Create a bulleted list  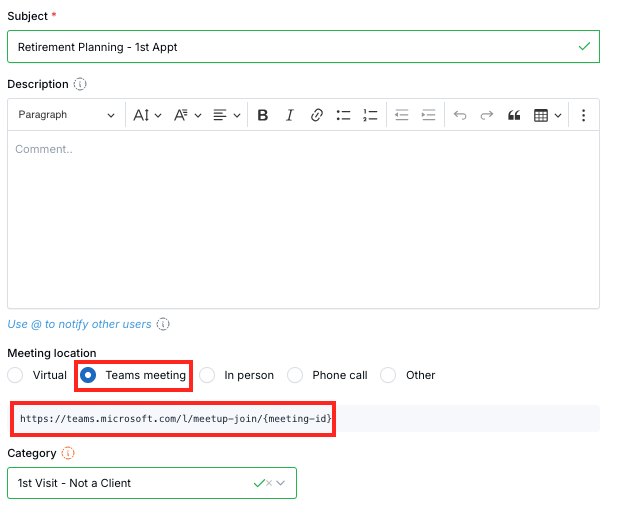point(343,115)
